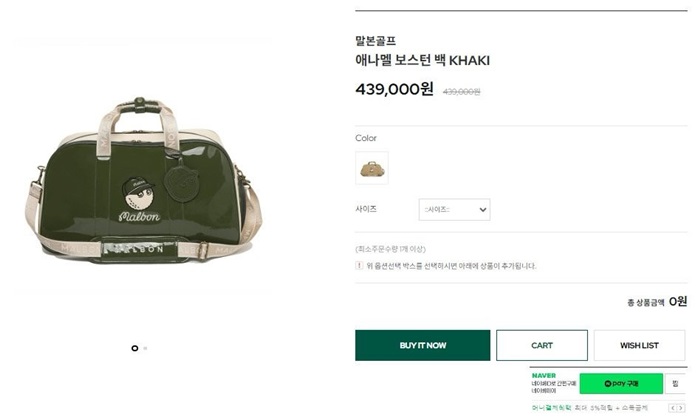The width and height of the screenshot is (700, 419).
Task: Click the 439,000원 price text
Action: point(394,89)
